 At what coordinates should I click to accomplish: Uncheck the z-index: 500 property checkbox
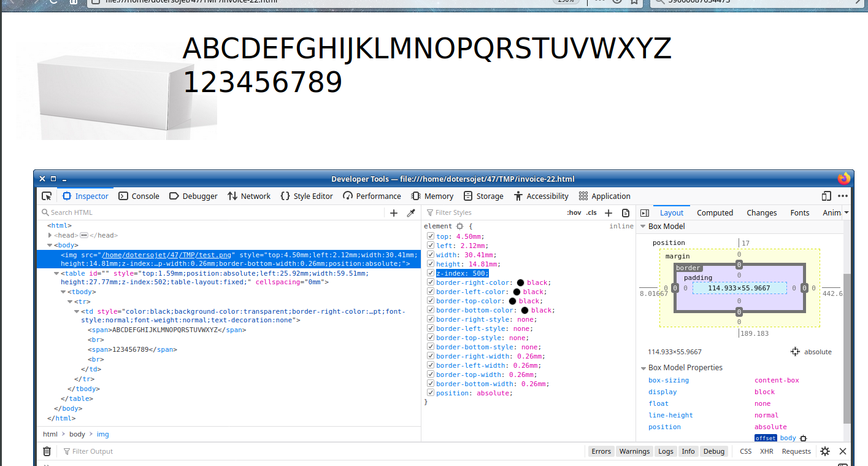(x=430, y=273)
